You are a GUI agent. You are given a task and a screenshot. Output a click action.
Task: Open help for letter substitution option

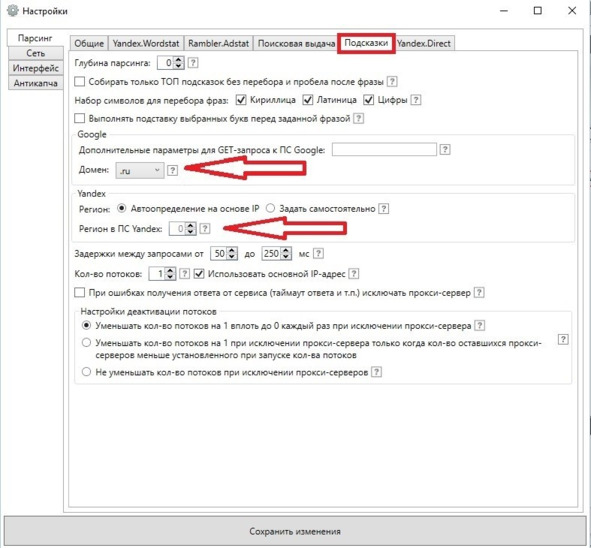point(359,118)
